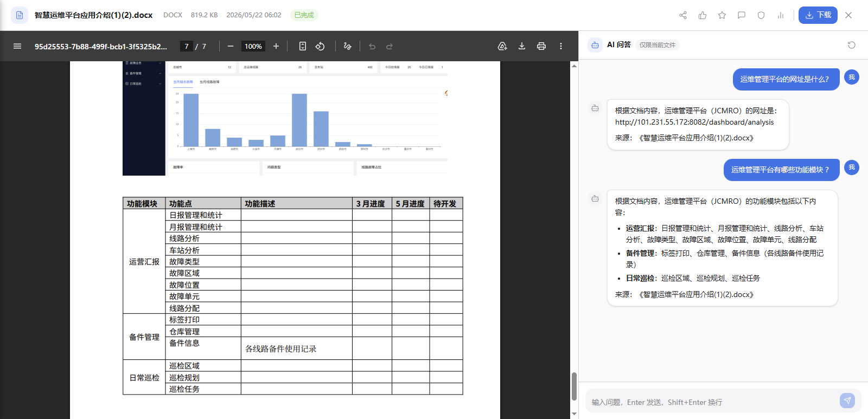Click the document title in the header

[x=93, y=15]
